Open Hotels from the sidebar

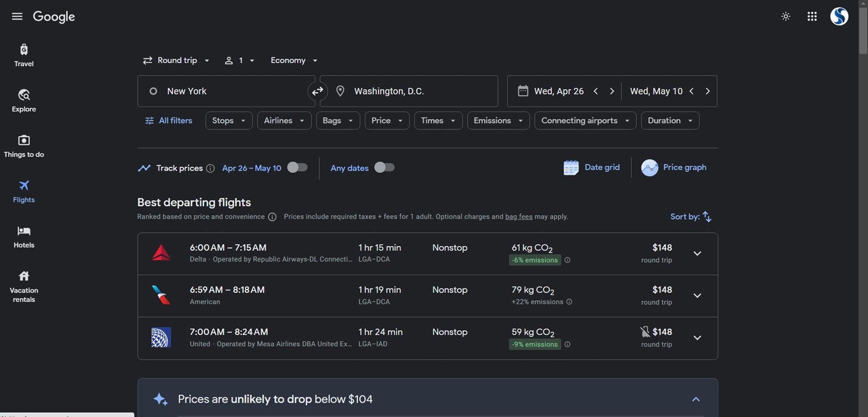click(x=24, y=236)
